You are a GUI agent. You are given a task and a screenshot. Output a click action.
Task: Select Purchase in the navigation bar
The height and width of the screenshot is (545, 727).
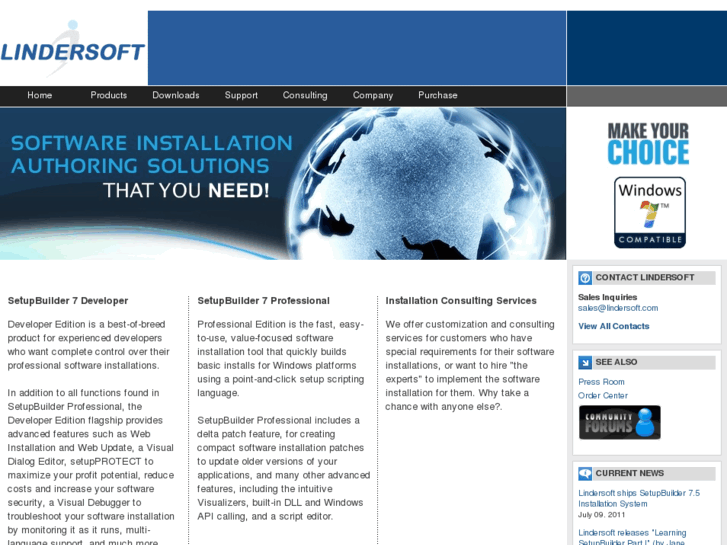[438, 95]
